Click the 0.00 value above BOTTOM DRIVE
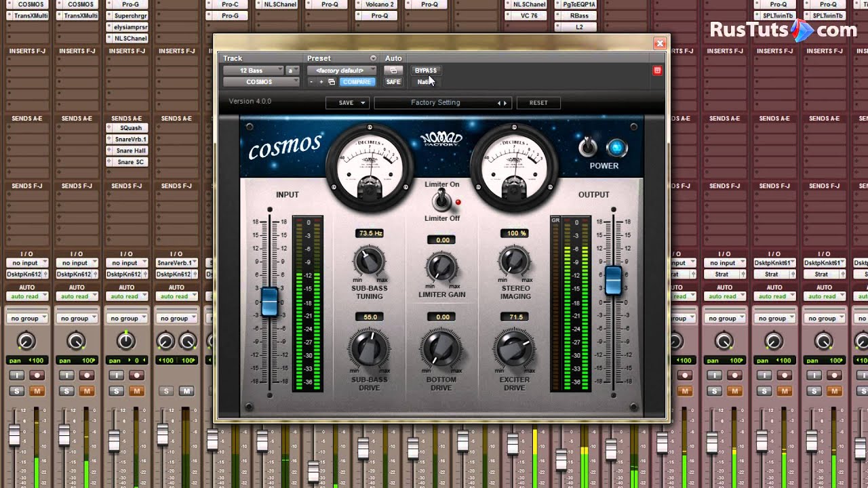The height and width of the screenshot is (488, 868). [x=441, y=317]
